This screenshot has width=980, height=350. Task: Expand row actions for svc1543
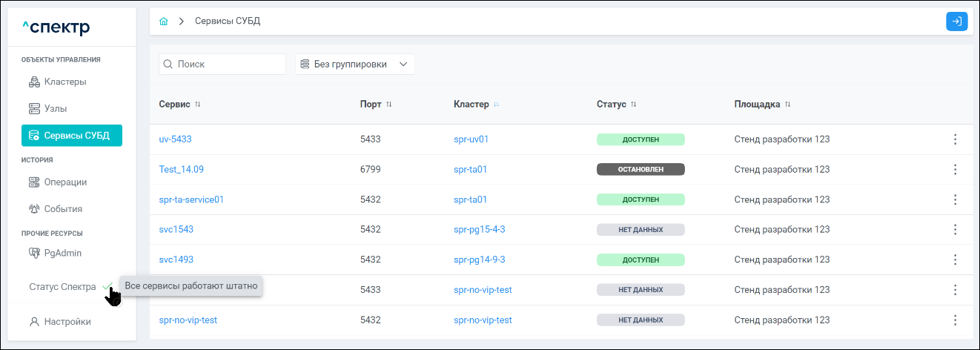click(955, 230)
